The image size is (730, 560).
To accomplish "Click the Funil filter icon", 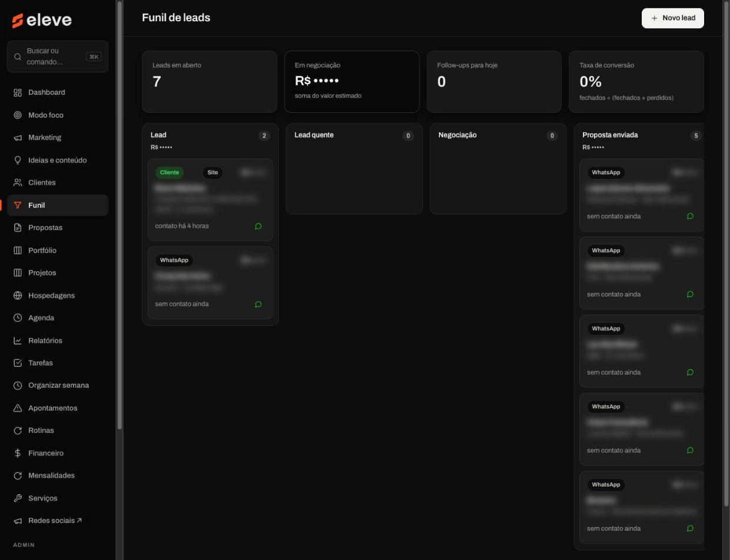I will (x=18, y=205).
